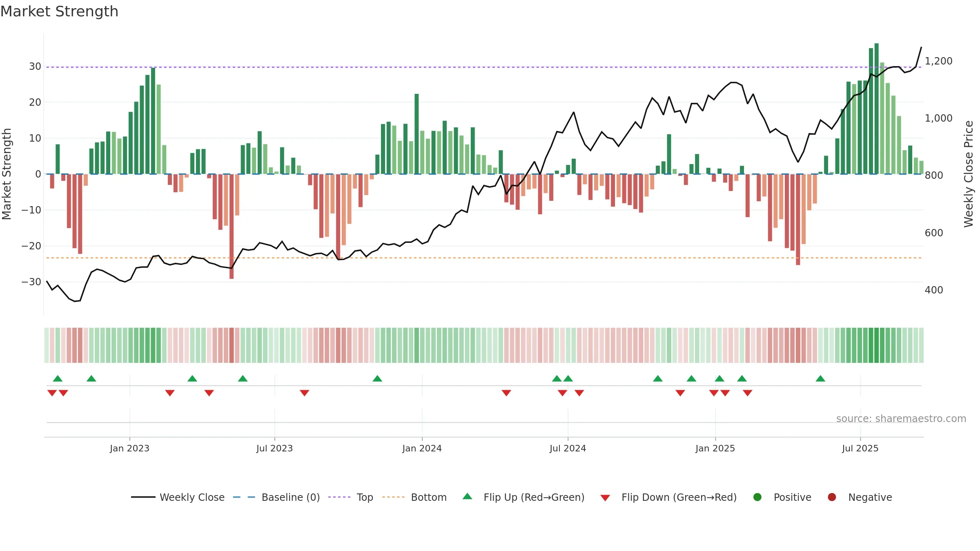The image size is (980, 551).
Task: Click the purple dotted Top line sample in legend
Action: coord(339,497)
